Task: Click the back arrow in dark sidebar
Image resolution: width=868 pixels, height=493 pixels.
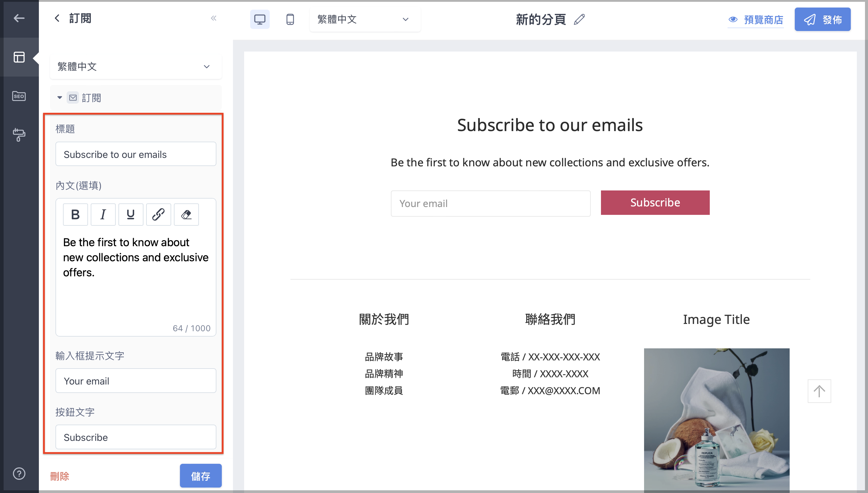Action: click(19, 18)
